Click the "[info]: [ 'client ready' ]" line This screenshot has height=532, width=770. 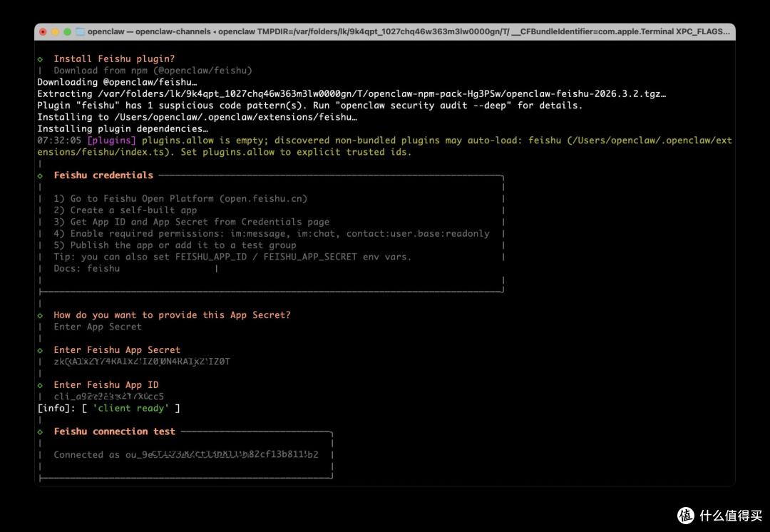(x=108, y=408)
